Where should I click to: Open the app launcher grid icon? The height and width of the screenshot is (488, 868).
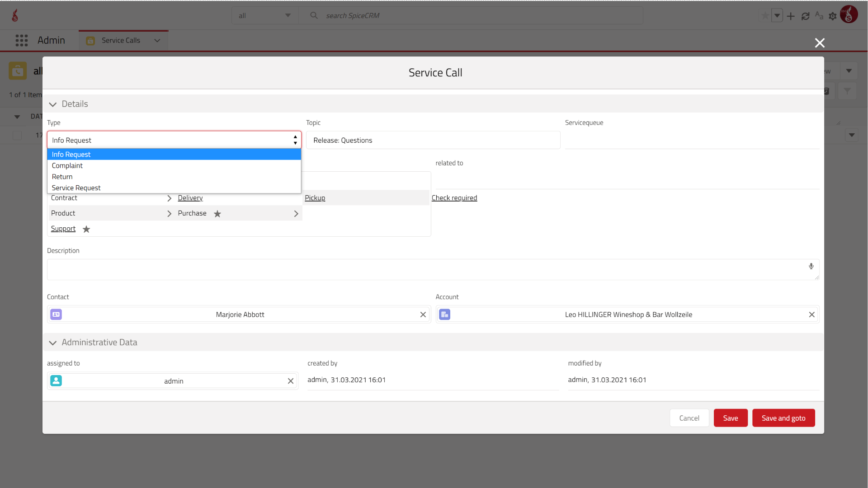[21, 40]
